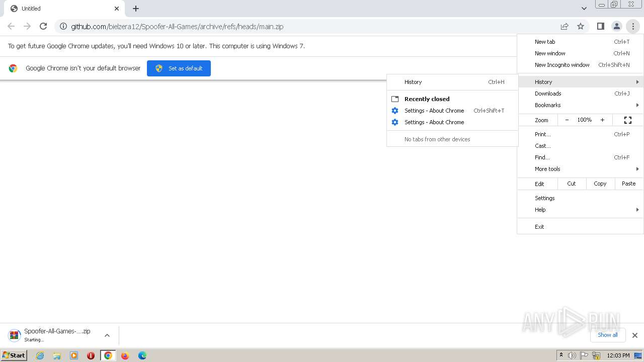
Task: Open network tray icon
Action: coord(597,355)
